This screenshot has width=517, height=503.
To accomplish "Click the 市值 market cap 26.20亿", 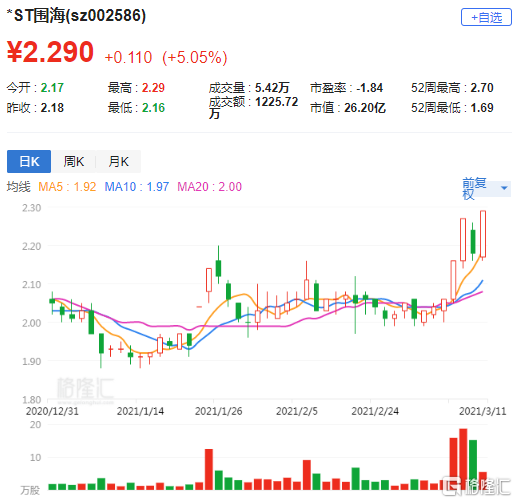I will tap(365, 108).
